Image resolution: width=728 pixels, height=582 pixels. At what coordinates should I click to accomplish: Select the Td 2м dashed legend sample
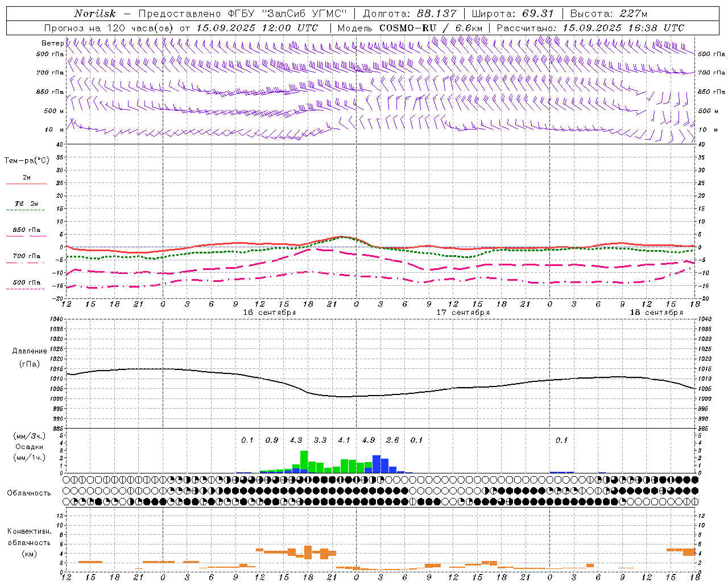(26, 210)
